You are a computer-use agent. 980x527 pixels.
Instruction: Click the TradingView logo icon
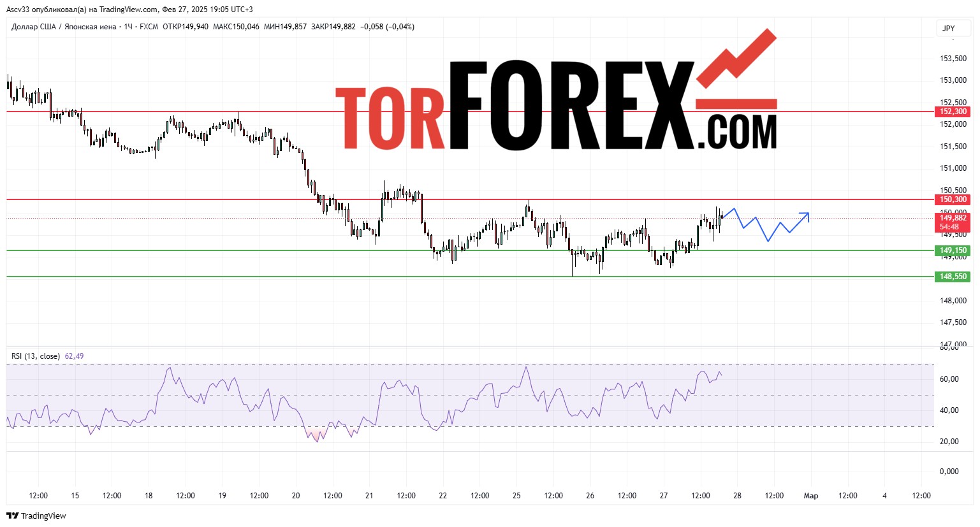tap(13, 516)
